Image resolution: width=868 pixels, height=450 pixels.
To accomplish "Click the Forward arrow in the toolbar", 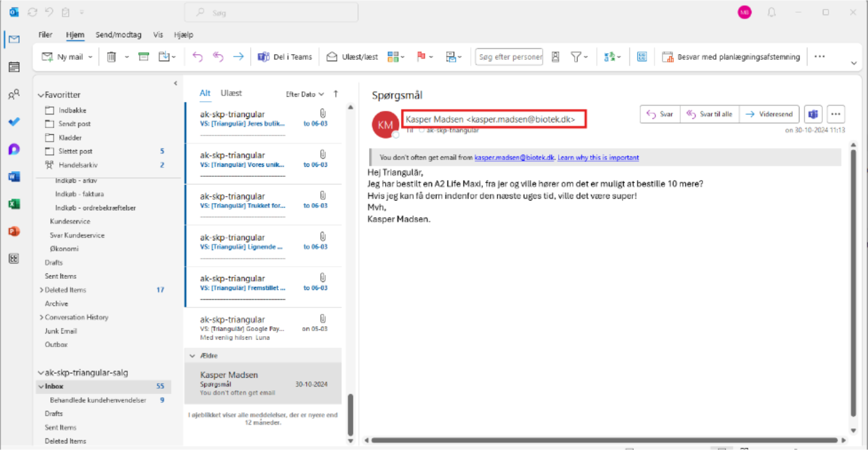I will pos(238,57).
